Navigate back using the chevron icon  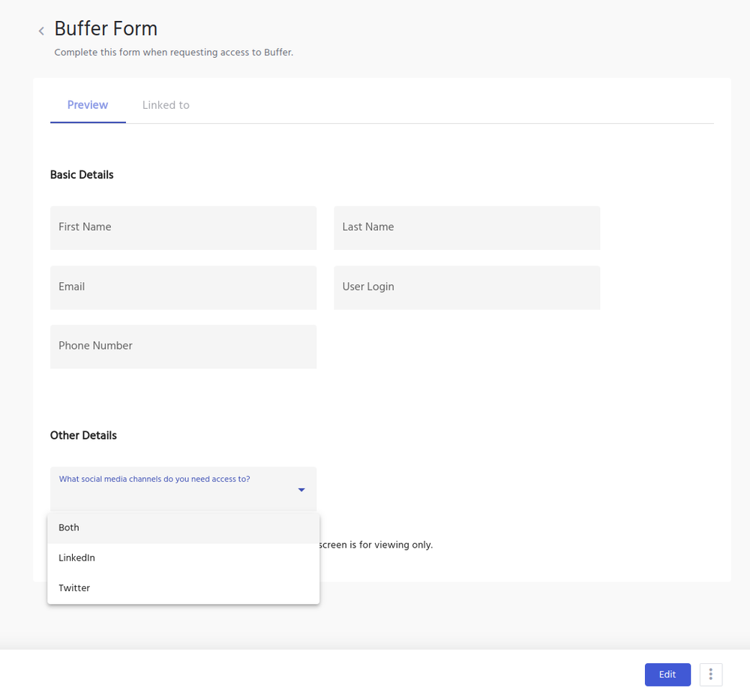41,31
